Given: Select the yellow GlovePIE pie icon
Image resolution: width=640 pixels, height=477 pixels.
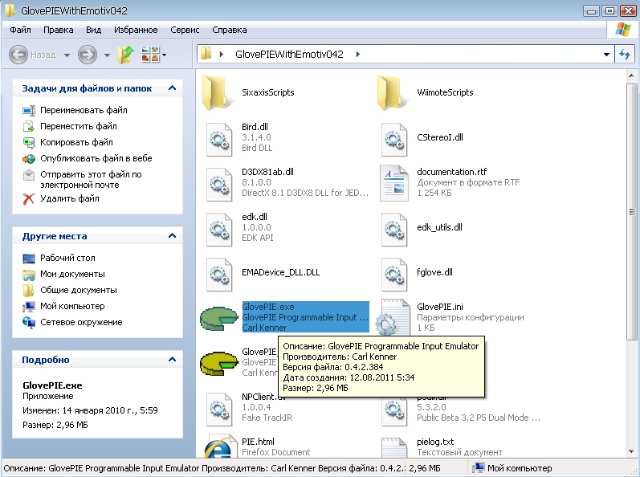Looking at the screenshot, I should pyautogui.click(x=219, y=363).
